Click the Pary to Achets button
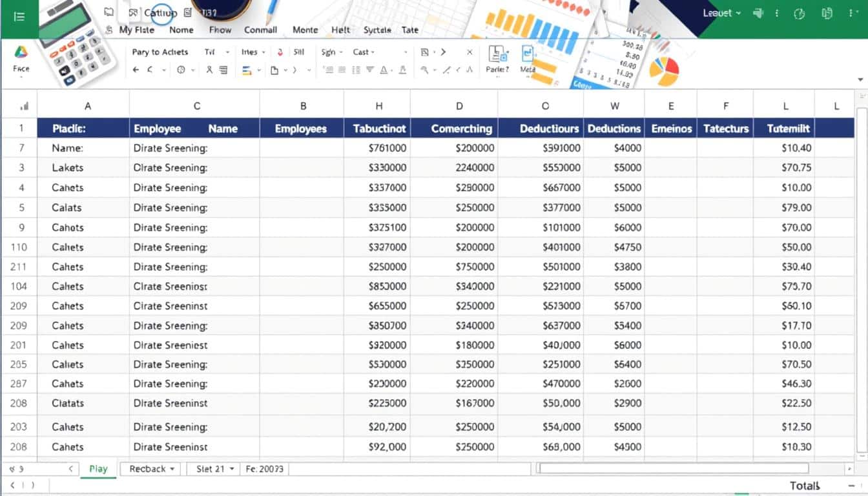This screenshot has width=868, height=496. pos(160,52)
